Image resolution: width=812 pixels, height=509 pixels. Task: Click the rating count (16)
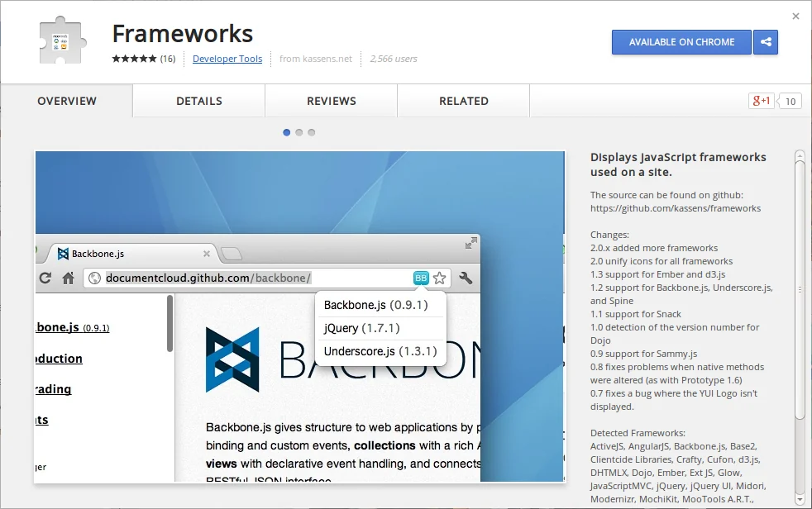pyautogui.click(x=168, y=59)
